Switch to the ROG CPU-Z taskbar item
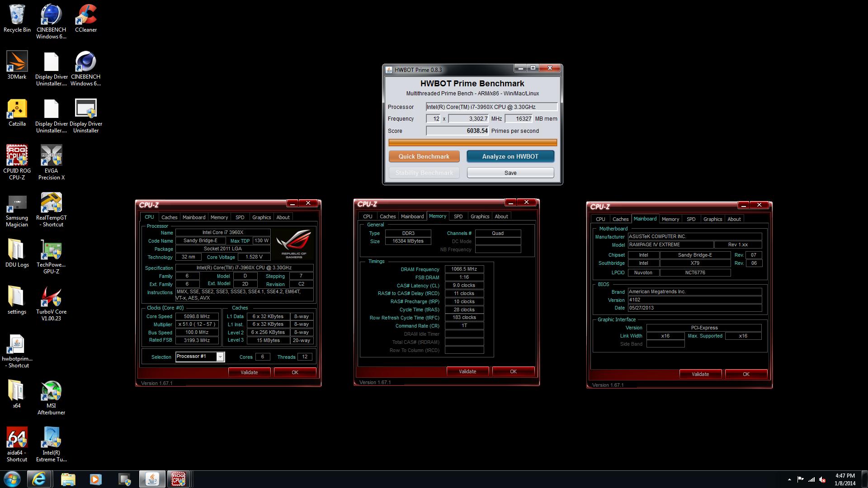 [179, 479]
